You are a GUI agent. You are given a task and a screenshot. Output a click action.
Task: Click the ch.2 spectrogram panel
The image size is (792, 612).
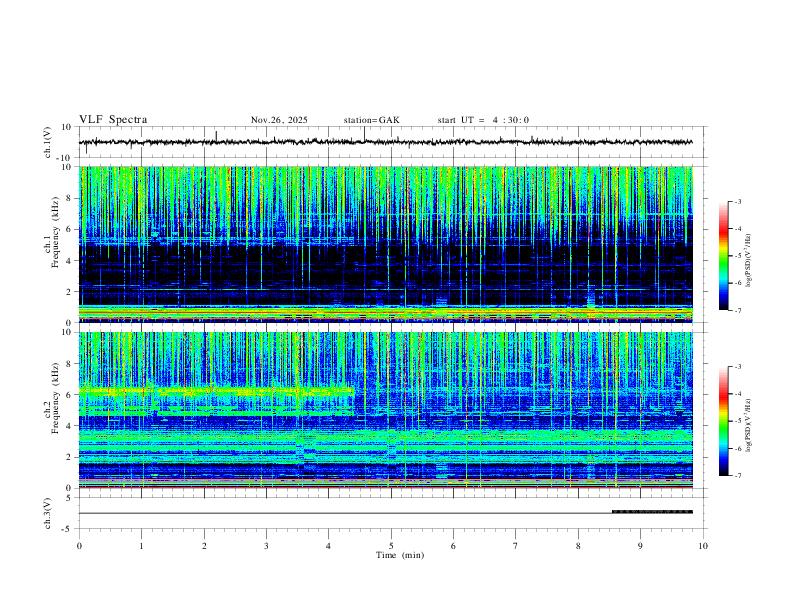point(385,410)
